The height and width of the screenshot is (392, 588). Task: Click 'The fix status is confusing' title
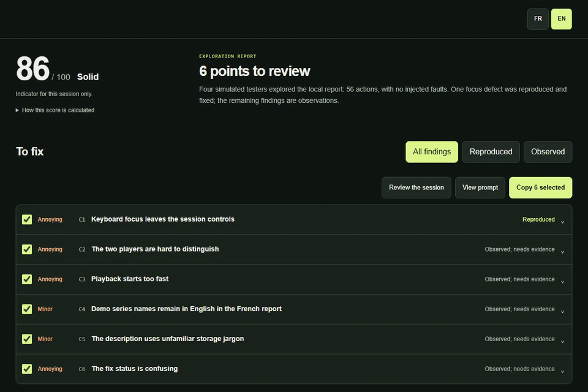coord(135,369)
